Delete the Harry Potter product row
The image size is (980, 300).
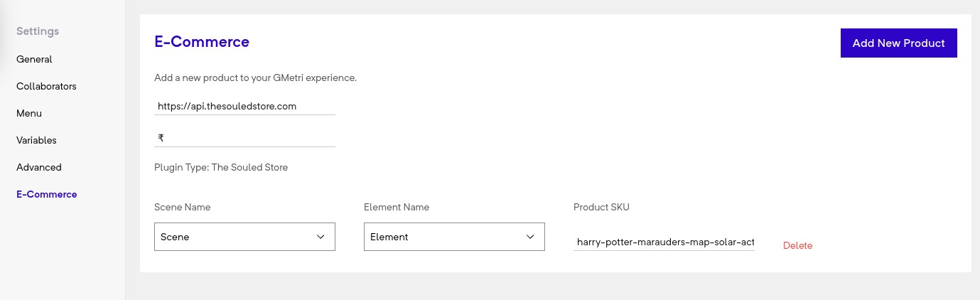(797, 245)
